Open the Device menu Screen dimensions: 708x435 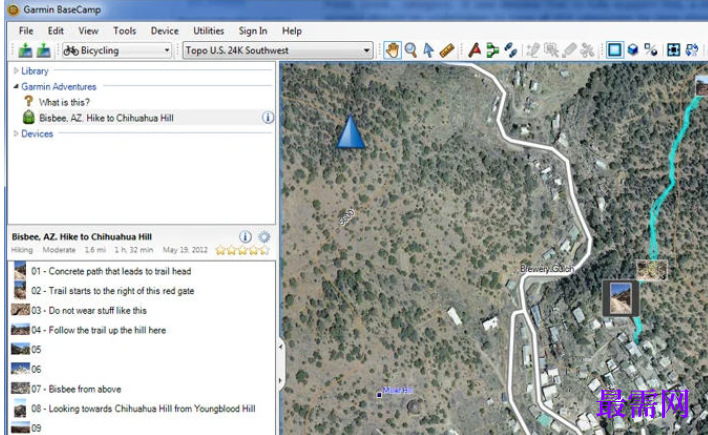(164, 31)
